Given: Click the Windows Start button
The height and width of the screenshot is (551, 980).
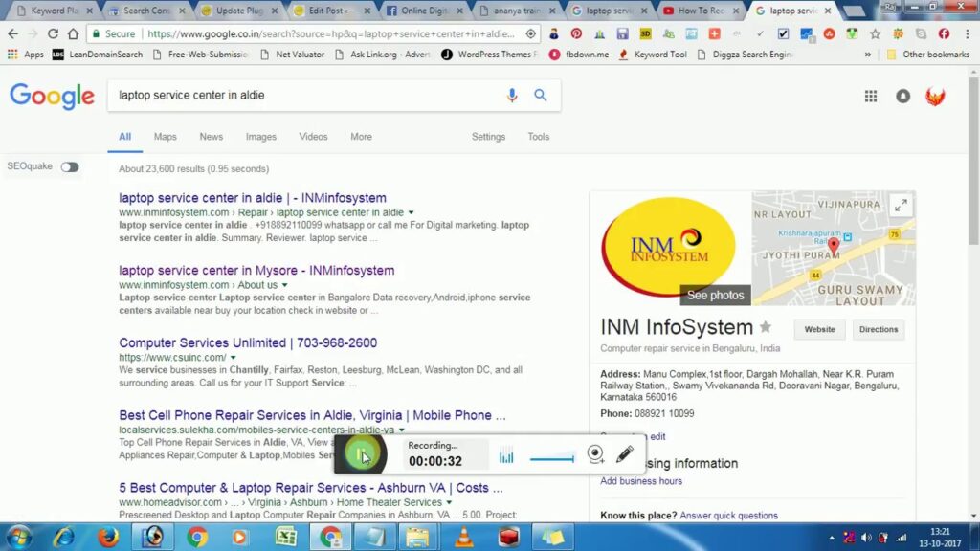Looking at the screenshot, I should pos(19,537).
